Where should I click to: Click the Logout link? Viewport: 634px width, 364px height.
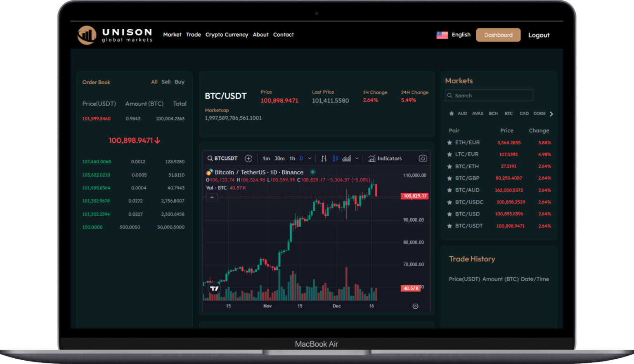coord(539,35)
